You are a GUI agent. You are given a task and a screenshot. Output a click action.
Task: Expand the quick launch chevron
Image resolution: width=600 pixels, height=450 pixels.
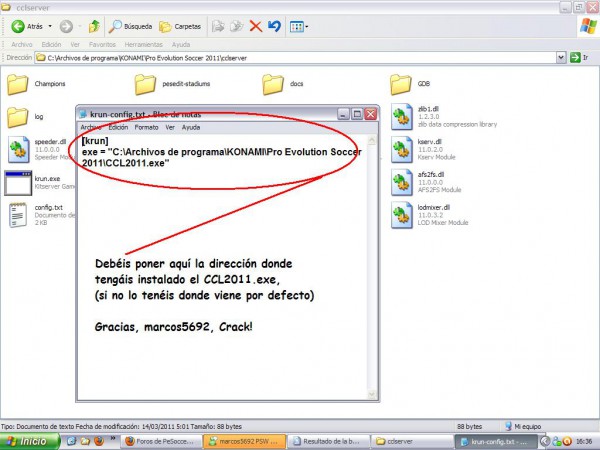tap(113, 438)
